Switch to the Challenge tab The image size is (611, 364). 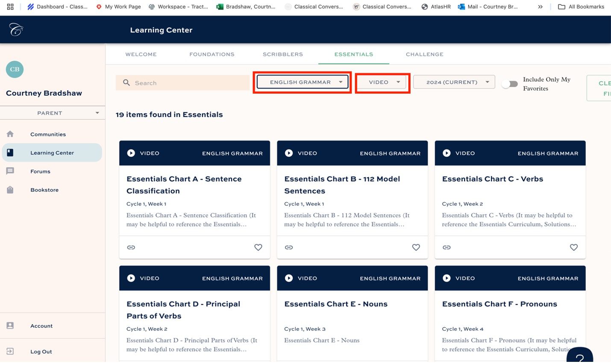pos(424,54)
